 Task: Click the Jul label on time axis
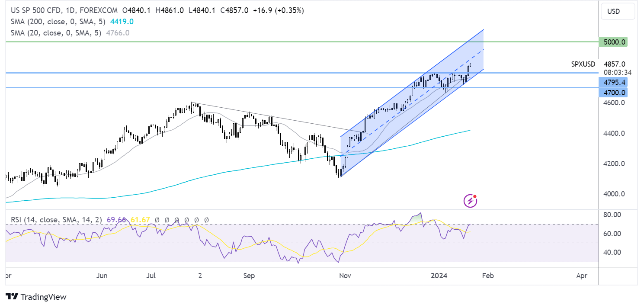pos(151,275)
